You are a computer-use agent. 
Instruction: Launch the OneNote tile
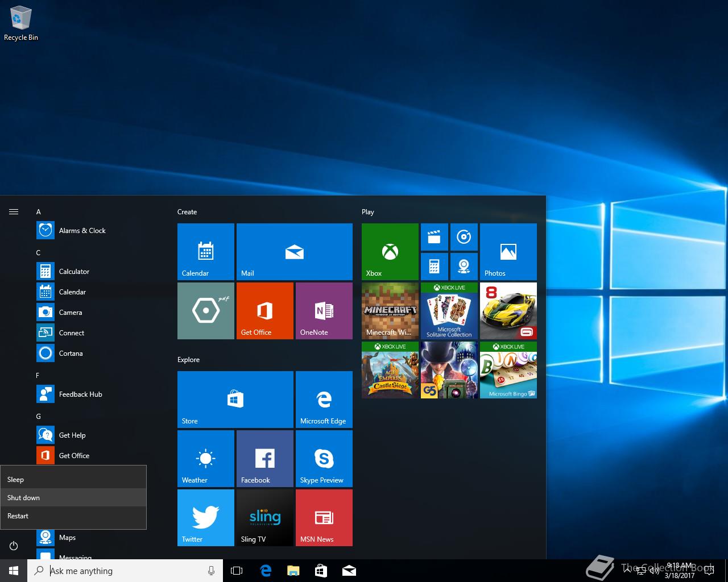click(324, 311)
